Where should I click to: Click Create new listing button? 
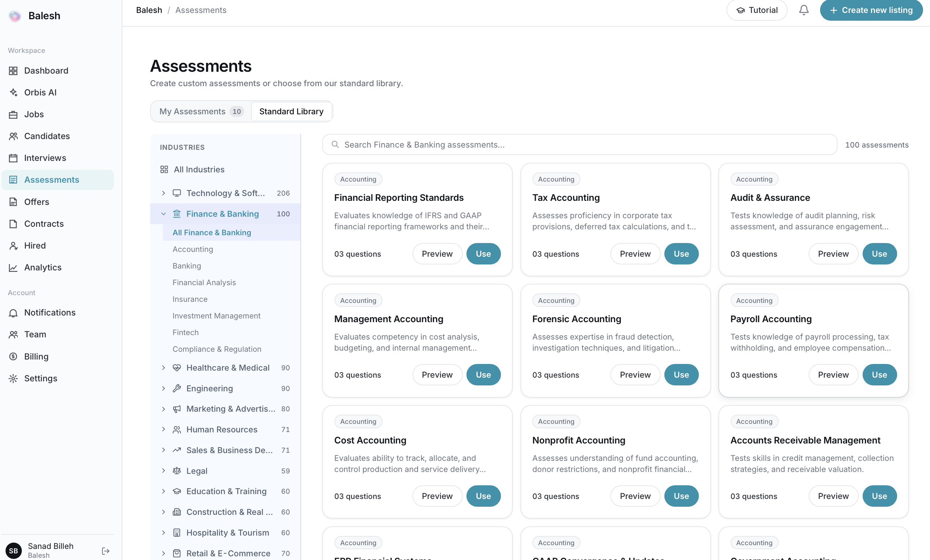[x=871, y=10]
